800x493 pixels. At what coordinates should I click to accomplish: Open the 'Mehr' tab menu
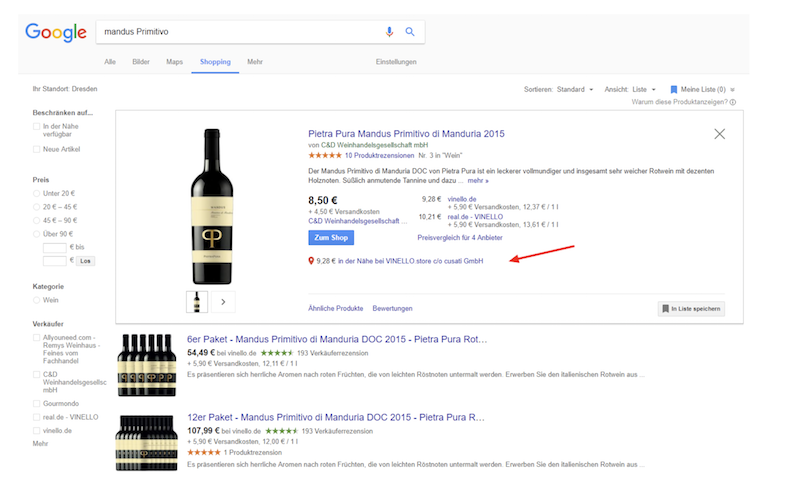(x=255, y=62)
